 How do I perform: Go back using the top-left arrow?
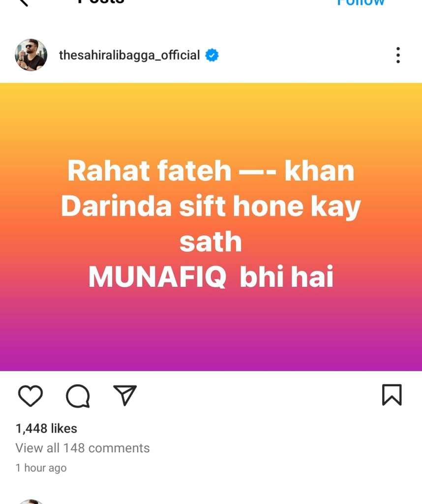pos(23,2)
